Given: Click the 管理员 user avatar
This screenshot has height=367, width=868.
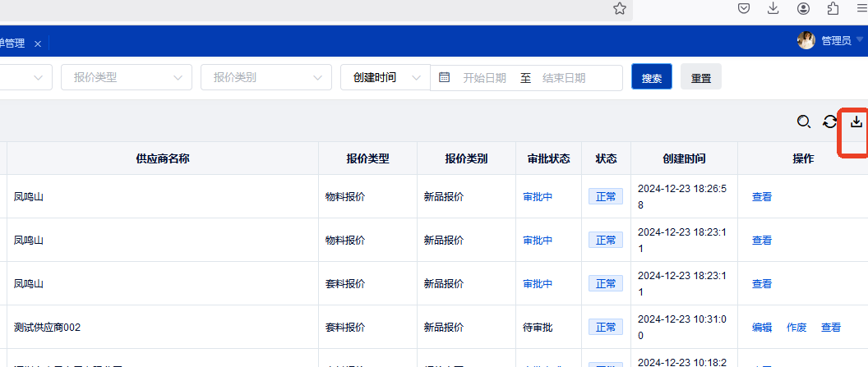Looking at the screenshot, I should pyautogui.click(x=806, y=40).
